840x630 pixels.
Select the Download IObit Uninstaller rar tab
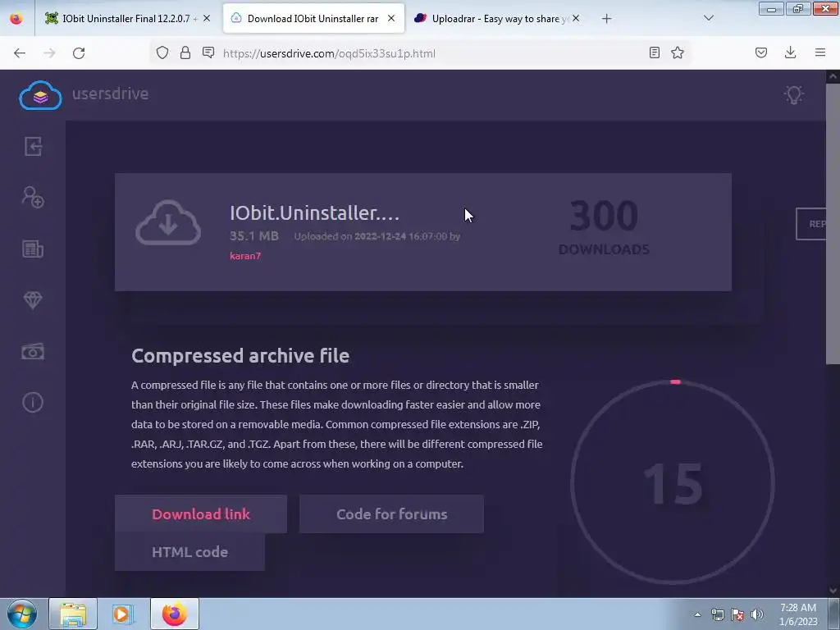[313, 19]
